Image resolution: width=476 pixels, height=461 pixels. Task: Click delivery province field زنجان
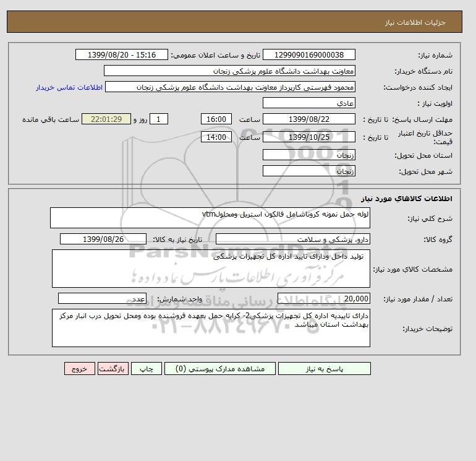[x=308, y=155]
